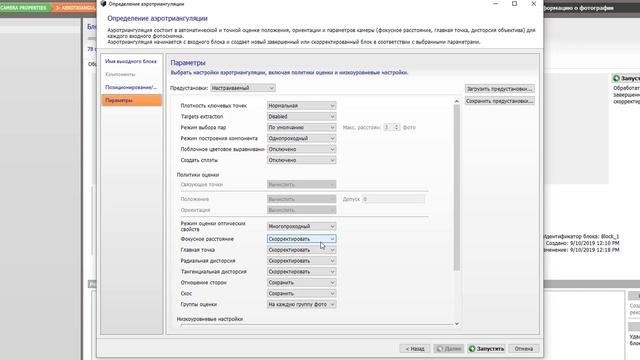The height and width of the screenshot is (360, 640).
Task: Open Режим построения компонента dropdown
Action: [x=302, y=138]
